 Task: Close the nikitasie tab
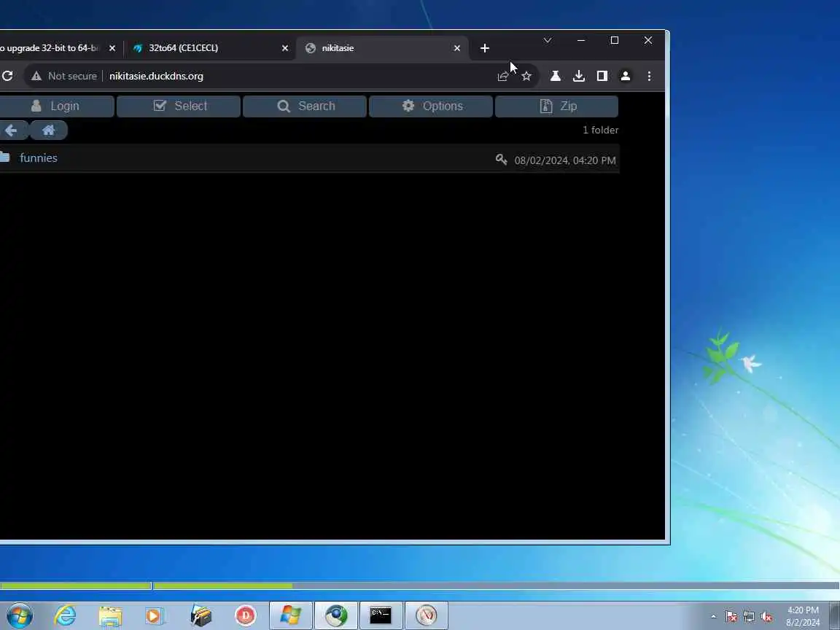coord(457,48)
